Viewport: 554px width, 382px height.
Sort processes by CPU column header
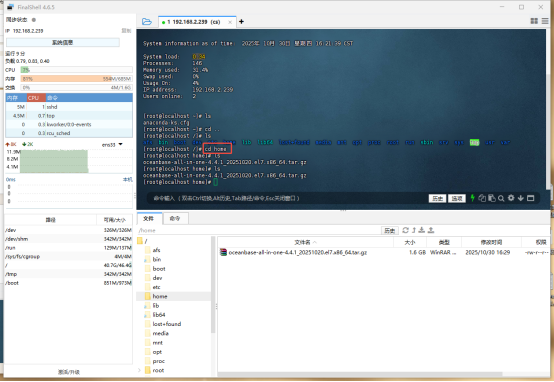[x=36, y=98]
